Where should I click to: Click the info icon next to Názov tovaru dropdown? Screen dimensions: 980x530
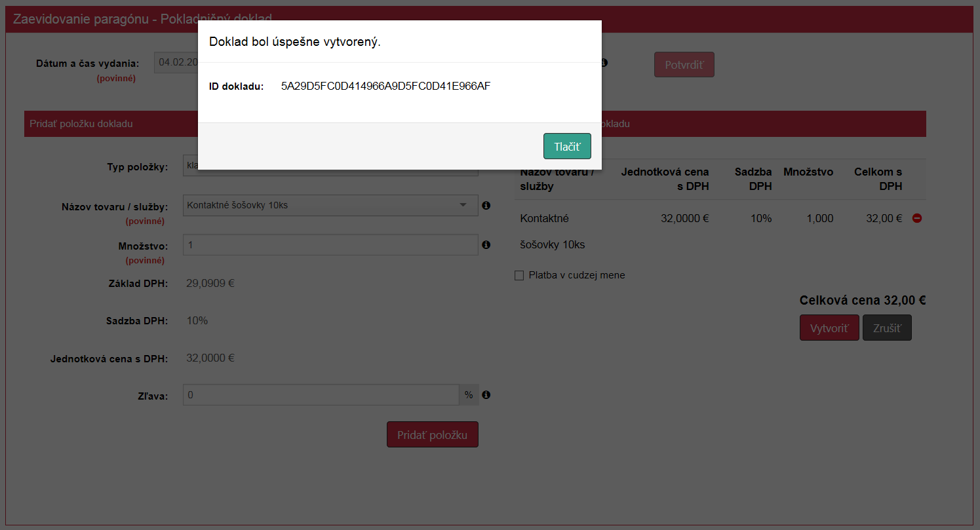[x=486, y=205]
